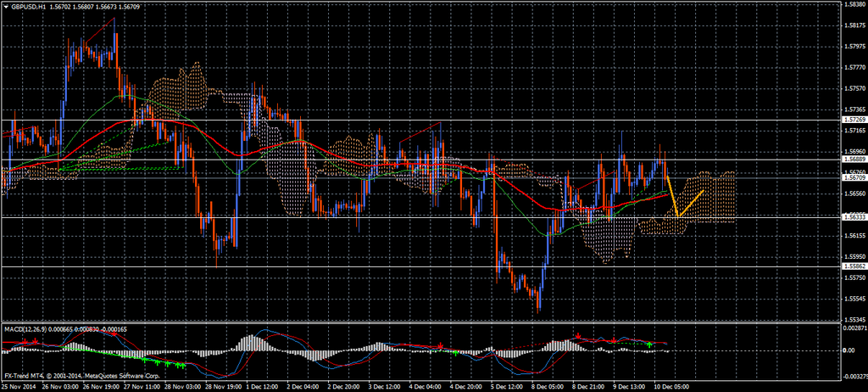Select the 1.57269 horizontal line price tag
The width and height of the screenshot is (868, 392).
(x=854, y=120)
